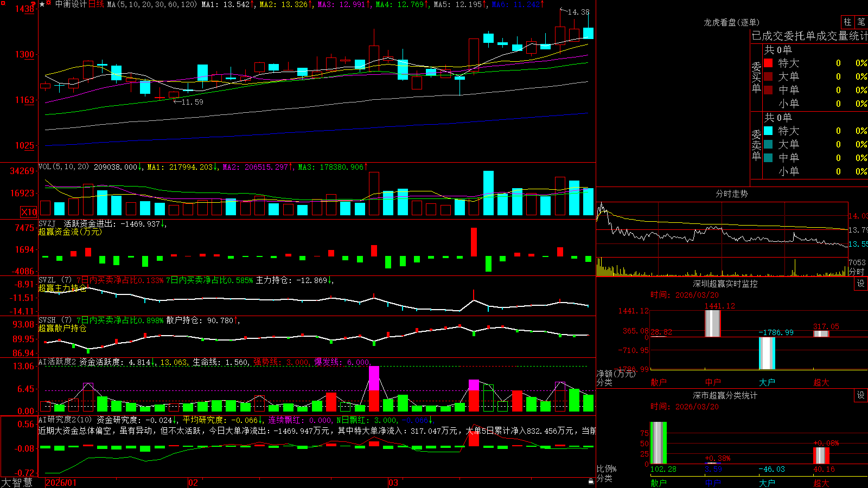
Task: Click the red 特大 buy order swatch
Action: tap(768, 63)
